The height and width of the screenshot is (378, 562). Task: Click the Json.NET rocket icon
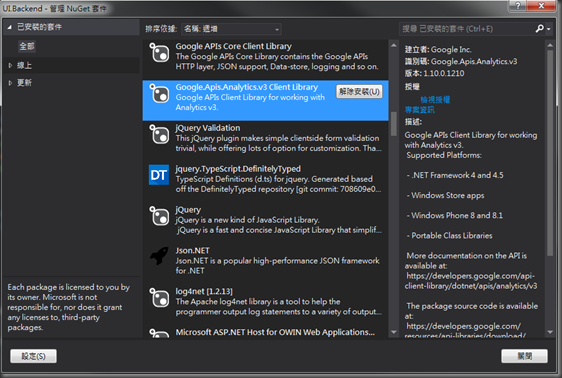(x=159, y=256)
